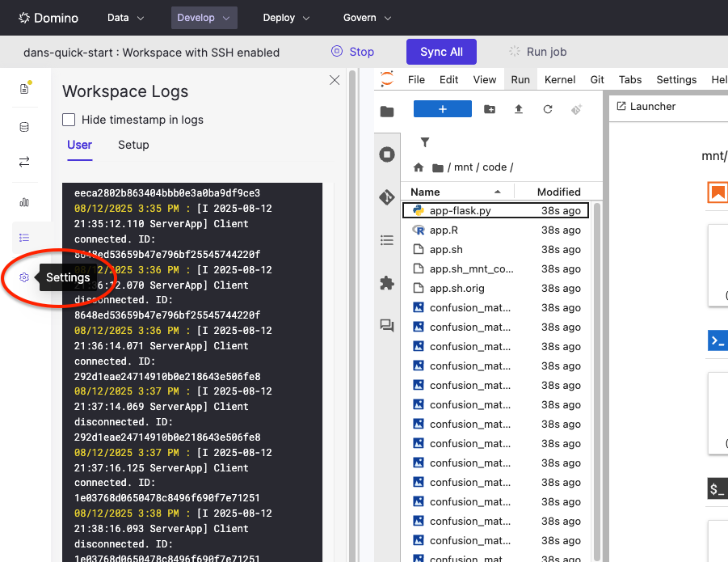This screenshot has height=562, width=728.
Task: Sort files by Modified column header
Action: pyautogui.click(x=558, y=192)
